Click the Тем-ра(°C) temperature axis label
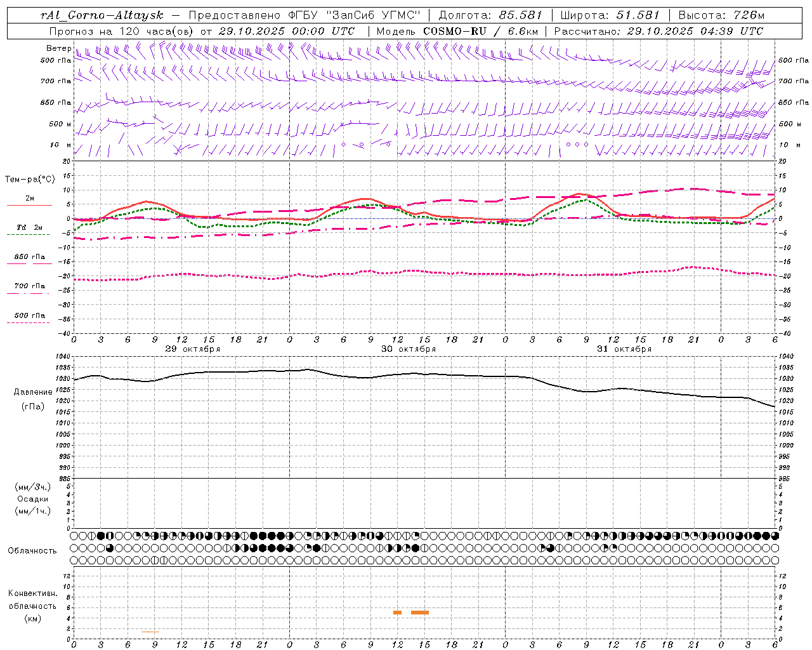812x650 pixels. 30,180
